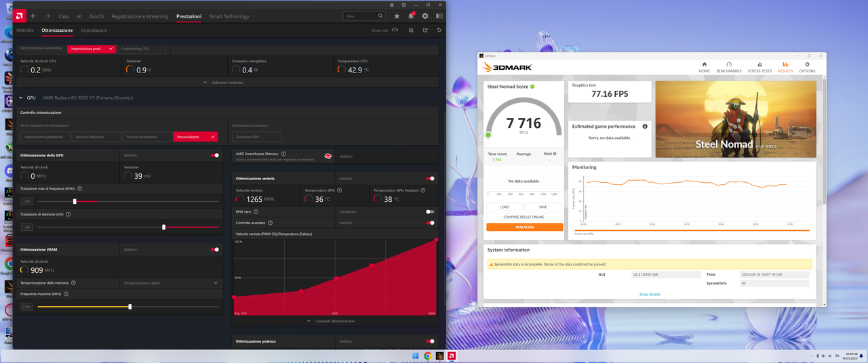Expand Comandi ottimizzazione under fan curve
This screenshot has width=868, height=363.
(x=331, y=321)
